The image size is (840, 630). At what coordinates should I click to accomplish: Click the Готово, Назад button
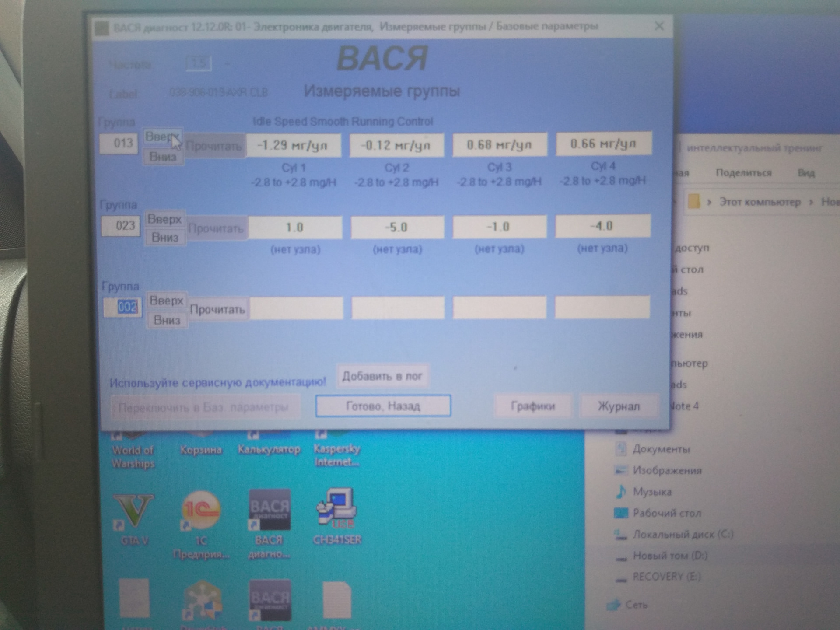click(383, 406)
